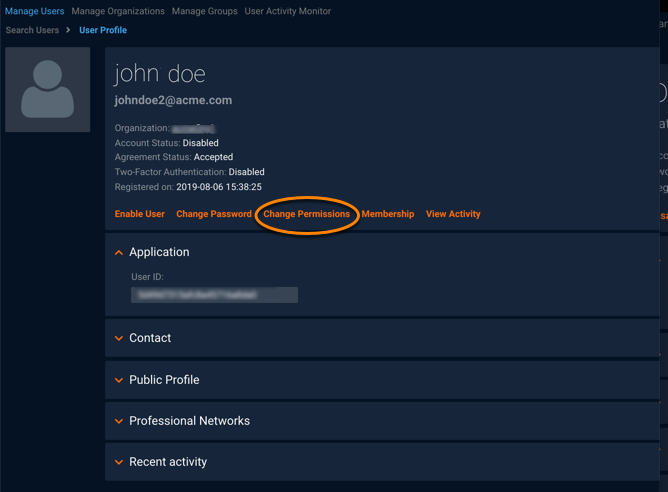Collapse the Application section chevron
Image resolution: width=668 pixels, height=492 pixels.
(x=120, y=253)
